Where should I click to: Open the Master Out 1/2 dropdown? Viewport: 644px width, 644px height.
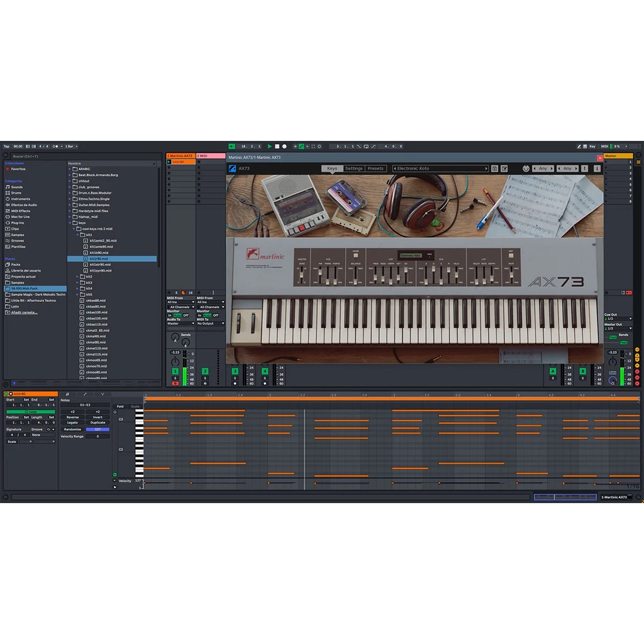[x=618, y=328]
